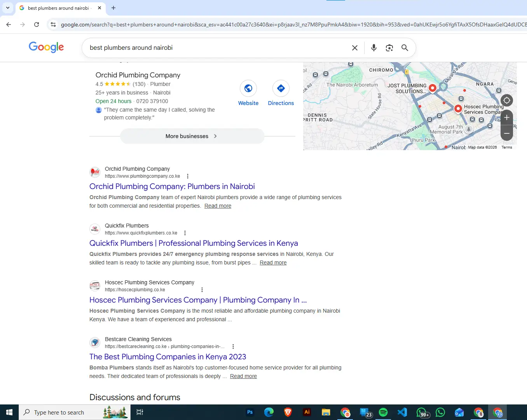Image resolution: width=527 pixels, height=420 pixels.
Task: Click the magnifying glass search button
Action: (405, 47)
